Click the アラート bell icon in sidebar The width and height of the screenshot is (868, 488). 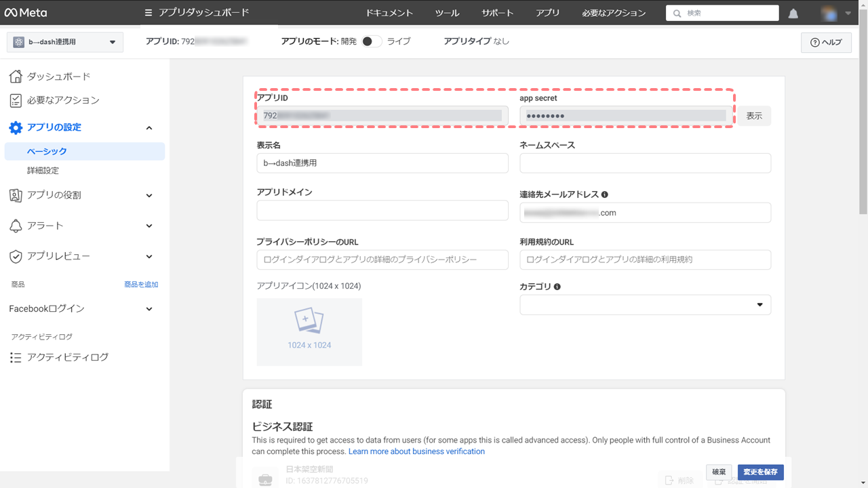click(16, 226)
